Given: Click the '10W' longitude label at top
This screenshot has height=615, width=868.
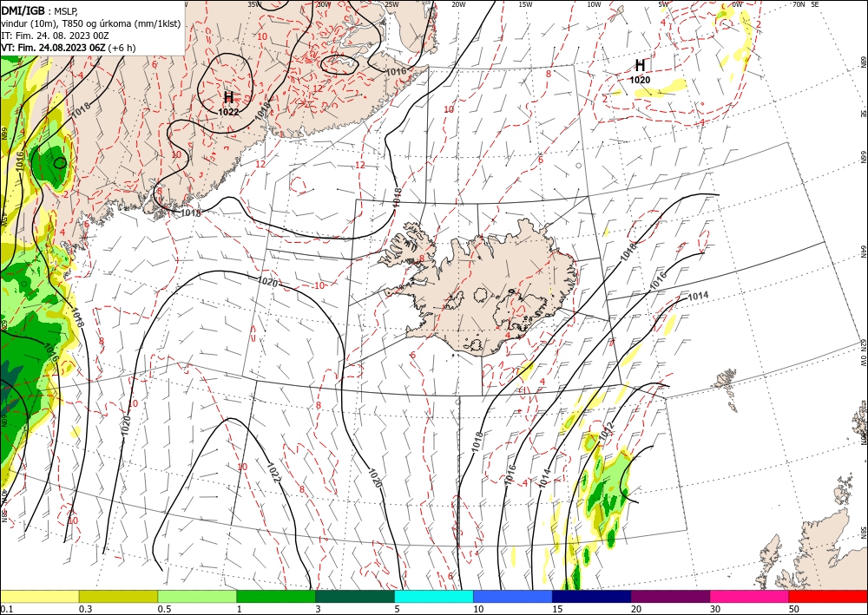Looking at the screenshot, I should point(594,4).
